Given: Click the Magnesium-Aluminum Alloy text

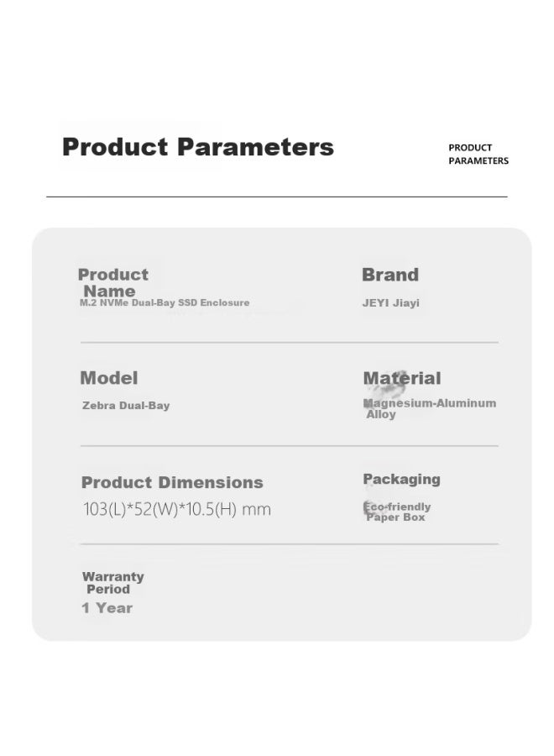Looking at the screenshot, I should tap(429, 408).
